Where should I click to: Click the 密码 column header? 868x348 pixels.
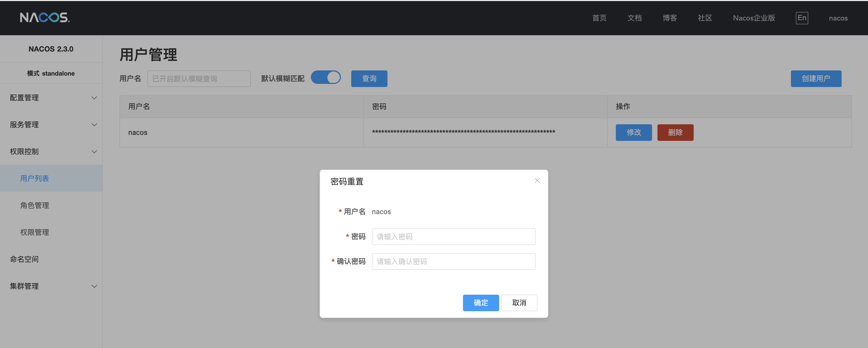[485, 107]
